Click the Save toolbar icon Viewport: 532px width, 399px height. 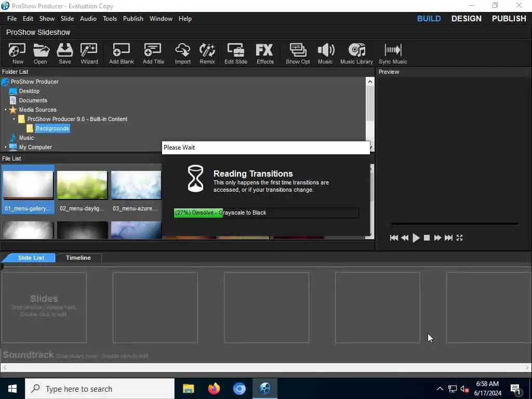click(x=64, y=54)
